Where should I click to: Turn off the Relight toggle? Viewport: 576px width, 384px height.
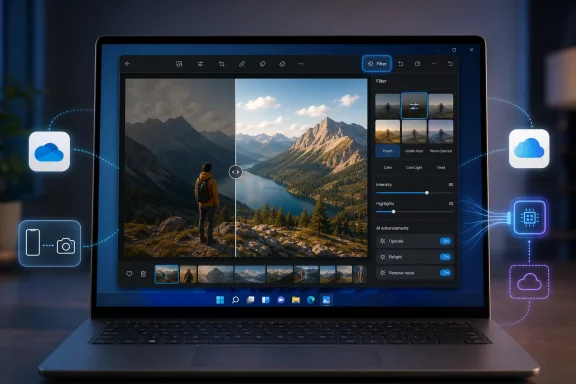point(445,257)
